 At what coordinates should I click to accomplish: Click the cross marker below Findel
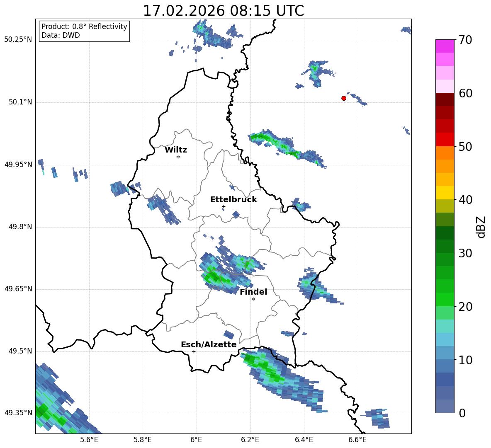(253, 299)
